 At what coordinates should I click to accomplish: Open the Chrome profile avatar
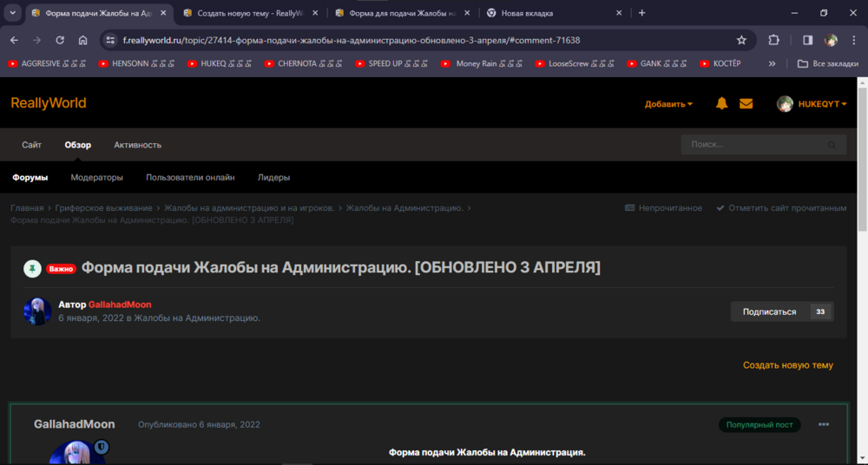click(831, 41)
